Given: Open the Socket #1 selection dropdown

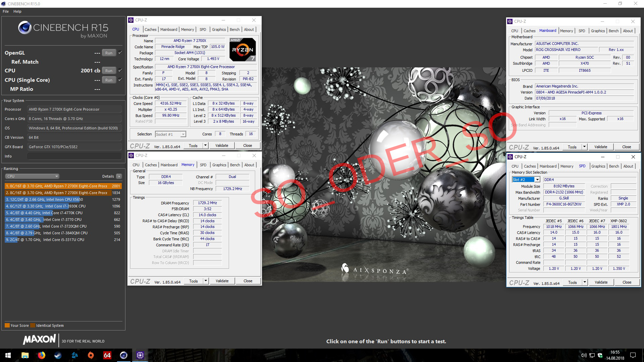Looking at the screenshot, I should [x=183, y=134].
